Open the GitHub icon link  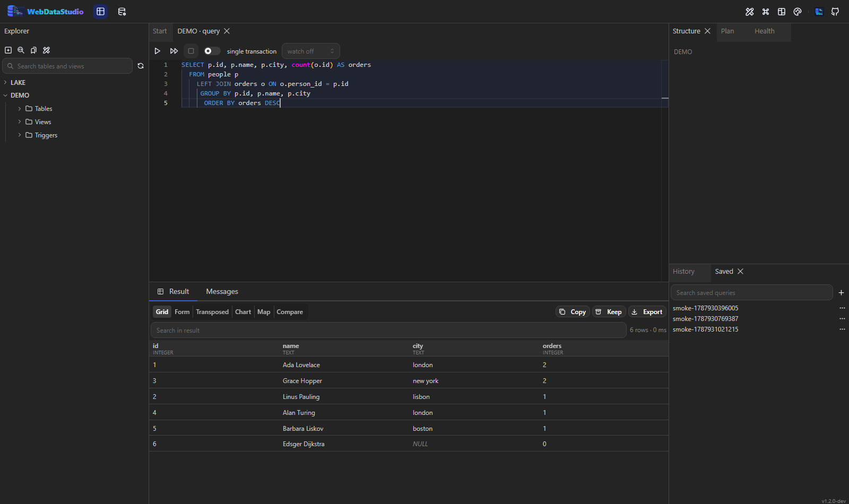[x=835, y=12]
